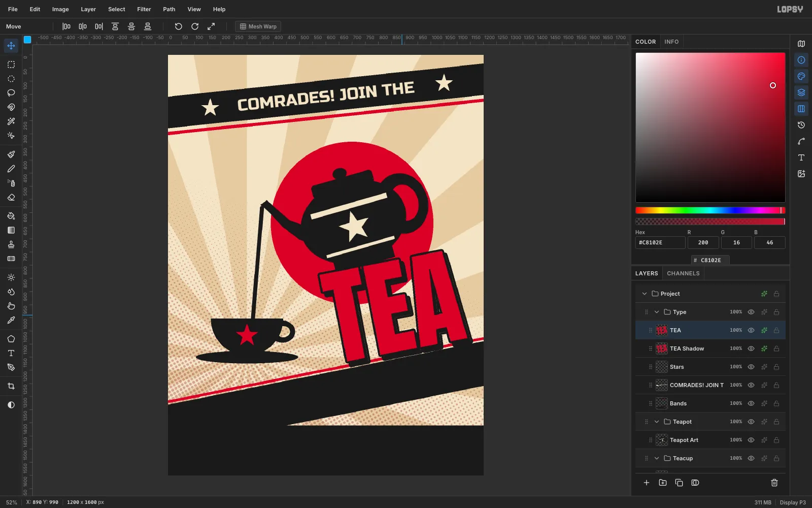Viewport: 812px width, 508px height.
Task: Open the Path menu
Action: 169,9
